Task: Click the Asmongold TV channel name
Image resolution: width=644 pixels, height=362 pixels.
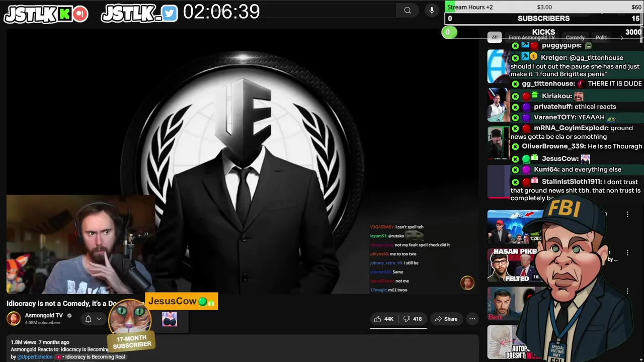Action: 44,316
